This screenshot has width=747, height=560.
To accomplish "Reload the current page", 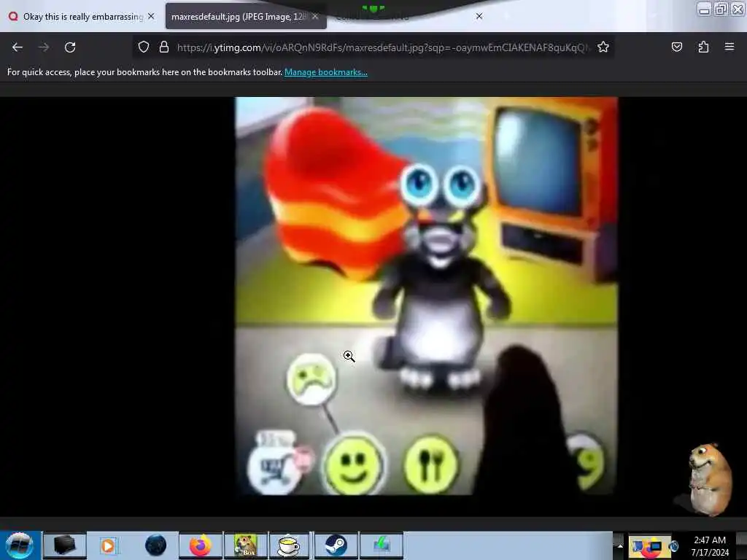I will pyautogui.click(x=70, y=47).
